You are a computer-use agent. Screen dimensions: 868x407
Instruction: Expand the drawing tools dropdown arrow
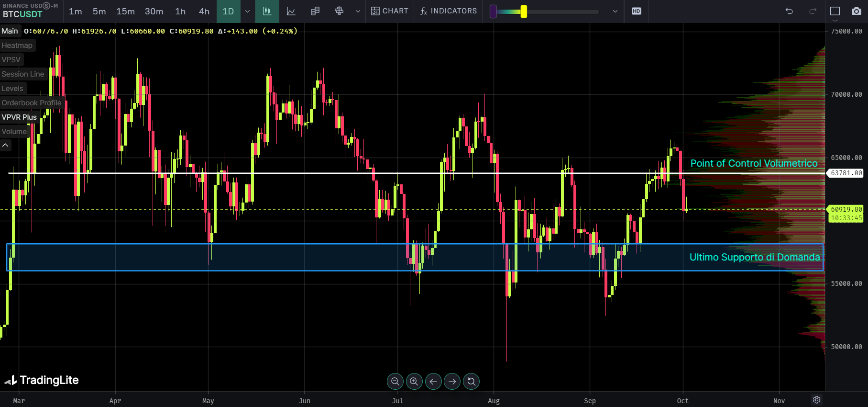click(x=358, y=11)
